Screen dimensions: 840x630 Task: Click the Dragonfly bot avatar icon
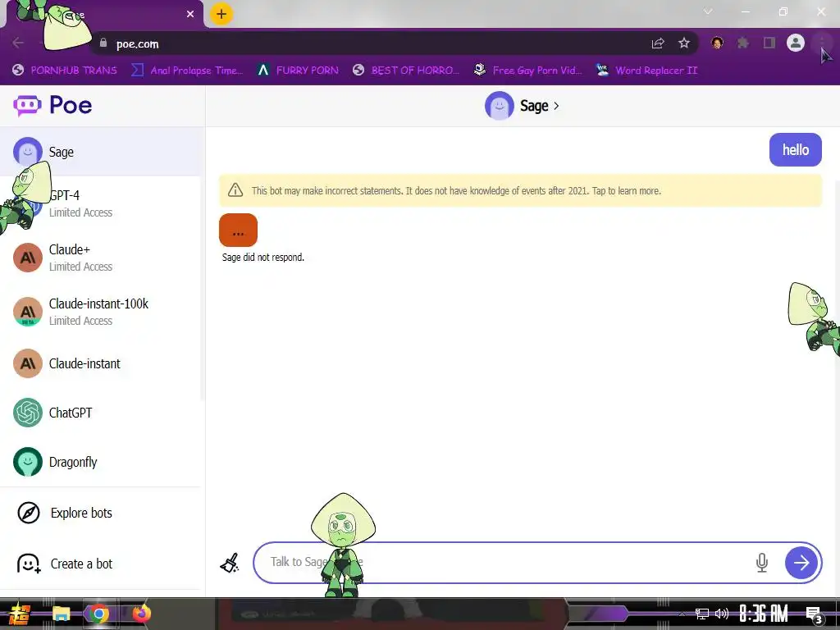pyautogui.click(x=28, y=462)
